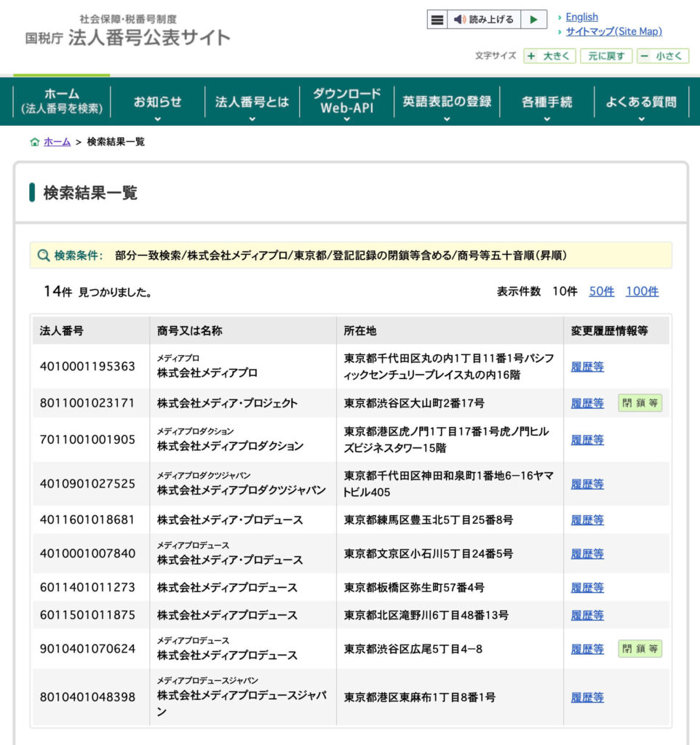Screen dimensions: 700x745
Task: Click the 読み上げる speaker button
Action: pos(484,20)
